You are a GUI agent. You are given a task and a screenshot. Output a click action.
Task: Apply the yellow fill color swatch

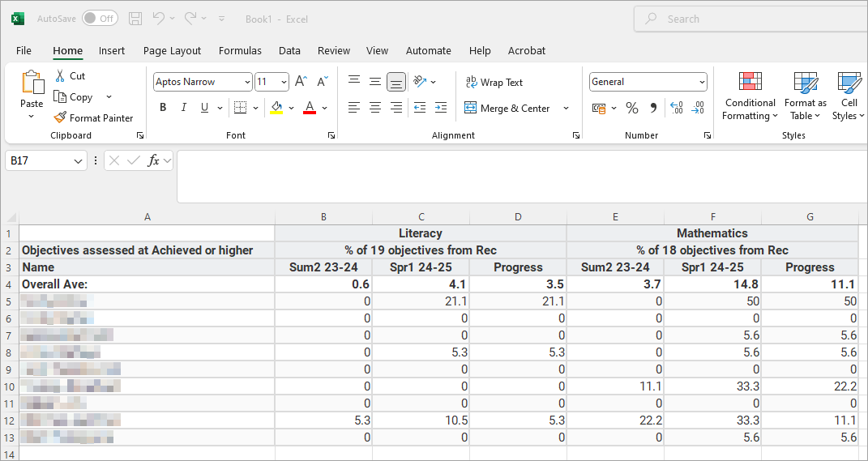[276, 108]
